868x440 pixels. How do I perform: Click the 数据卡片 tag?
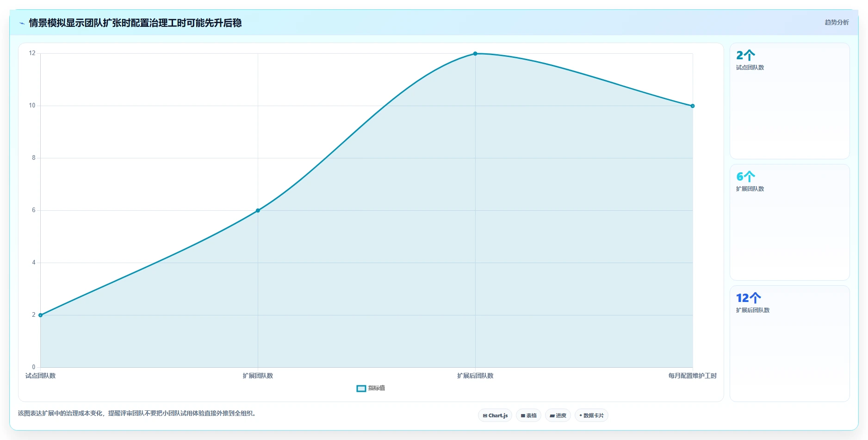pos(591,415)
